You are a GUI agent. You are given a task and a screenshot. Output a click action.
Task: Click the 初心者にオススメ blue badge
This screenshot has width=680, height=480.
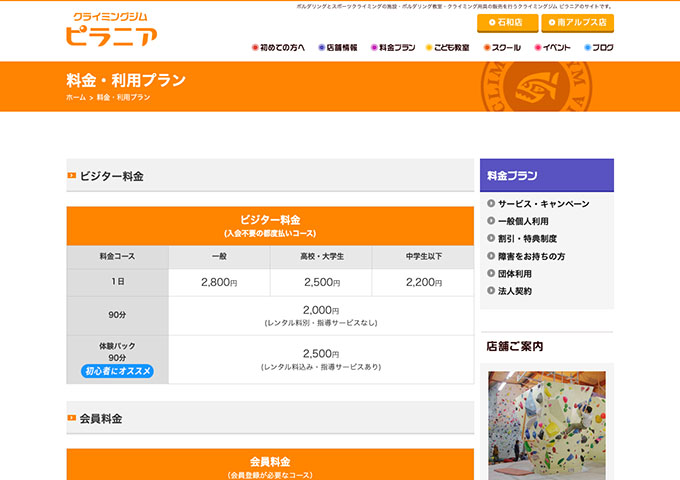pos(117,371)
